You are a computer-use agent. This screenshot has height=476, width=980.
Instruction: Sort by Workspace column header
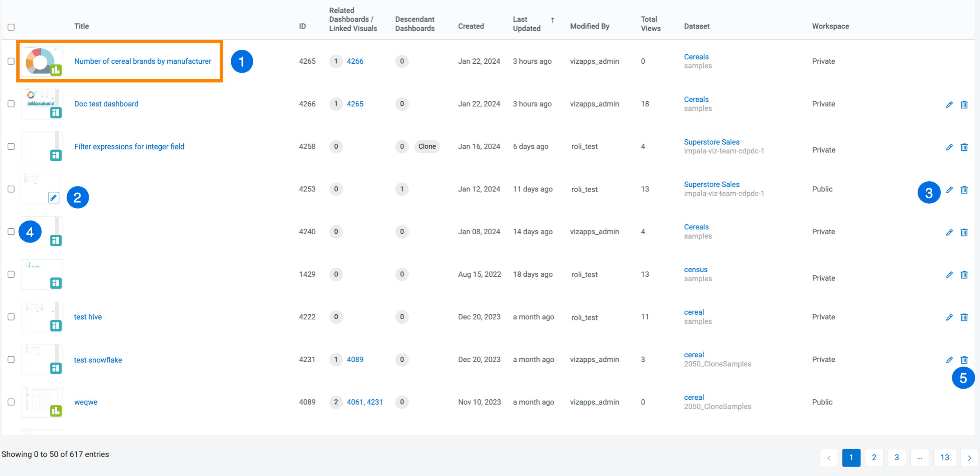tap(831, 26)
